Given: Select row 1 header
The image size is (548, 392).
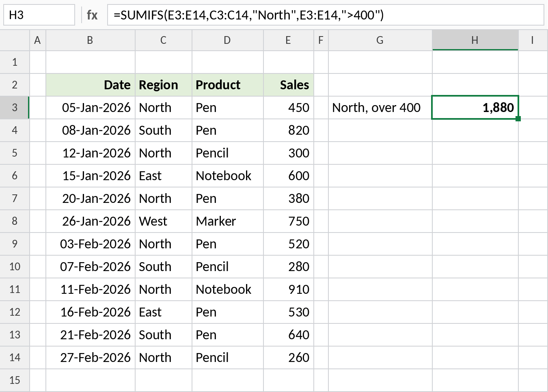Looking at the screenshot, I should pyautogui.click(x=15, y=62).
